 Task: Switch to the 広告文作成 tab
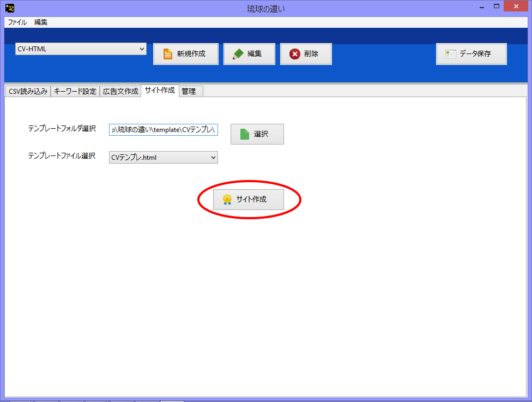tap(120, 91)
